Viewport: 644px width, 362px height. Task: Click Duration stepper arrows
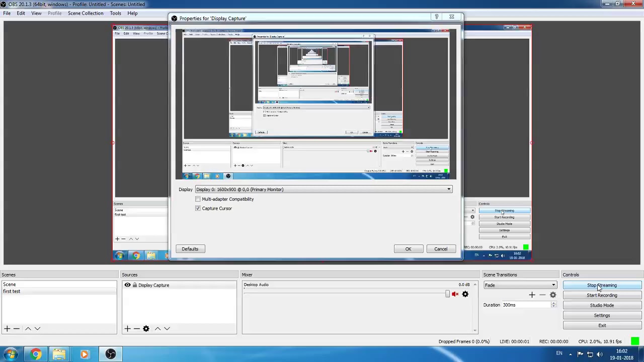553,305
